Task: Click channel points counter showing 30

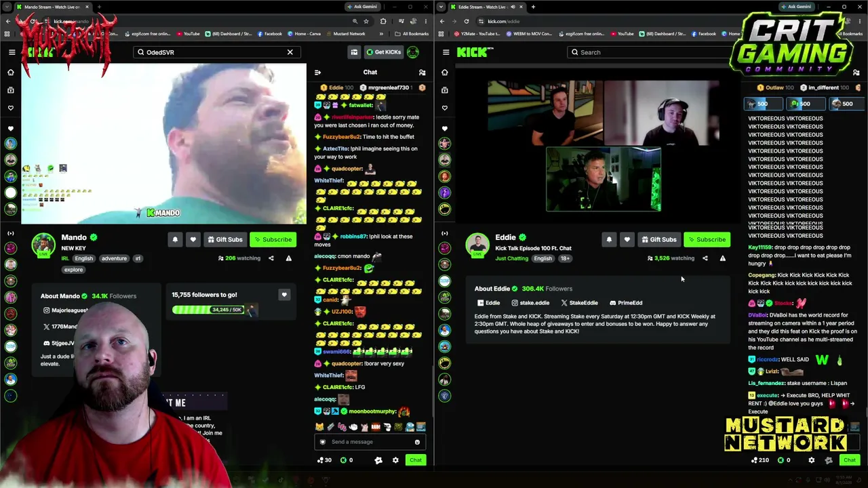Action: [325, 460]
